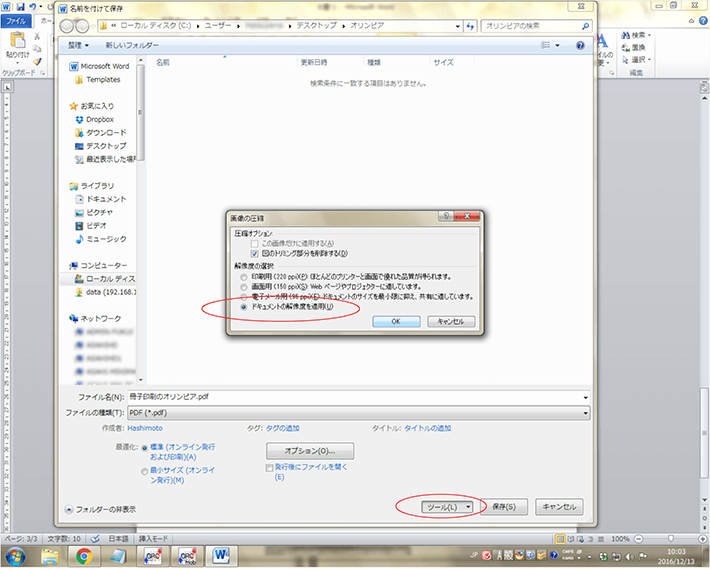Open the file type PDF dropdown

click(x=357, y=412)
